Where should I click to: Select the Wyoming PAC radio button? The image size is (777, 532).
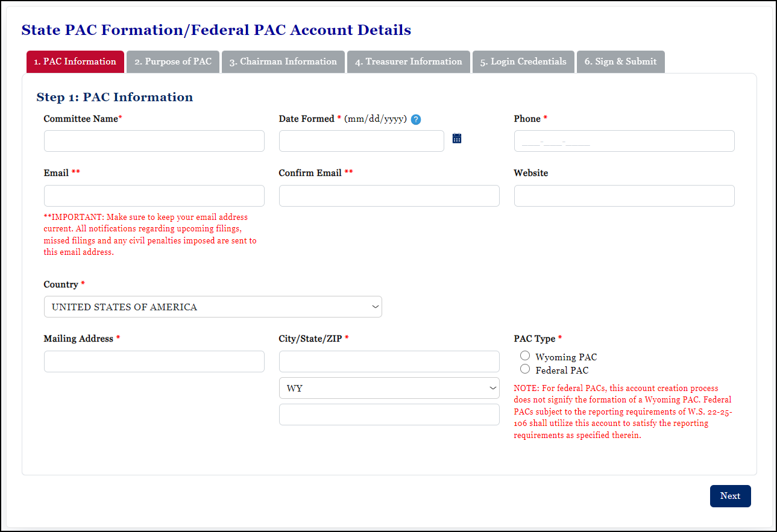coord(524,355)
